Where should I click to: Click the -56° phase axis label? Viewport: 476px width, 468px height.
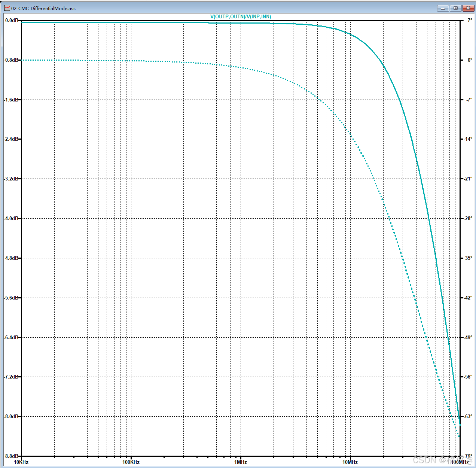click(x=468, y=377)
